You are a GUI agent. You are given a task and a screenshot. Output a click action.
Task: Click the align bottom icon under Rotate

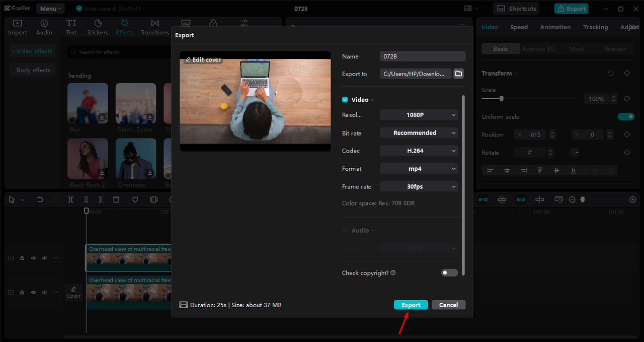(573, 171)
